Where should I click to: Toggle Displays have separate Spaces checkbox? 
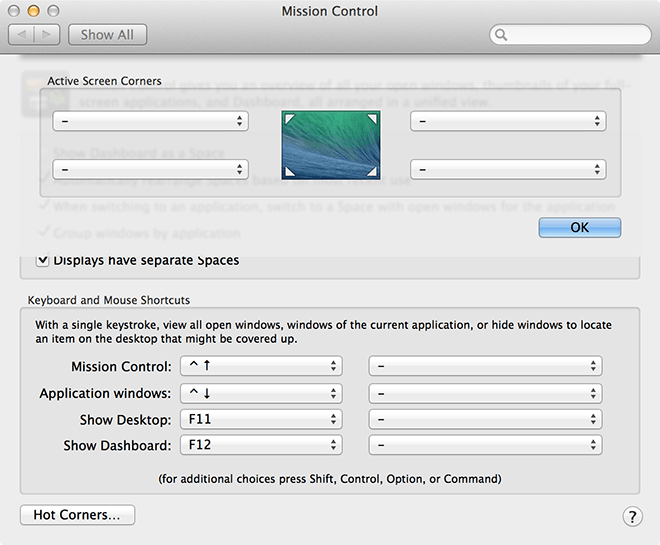43,260
